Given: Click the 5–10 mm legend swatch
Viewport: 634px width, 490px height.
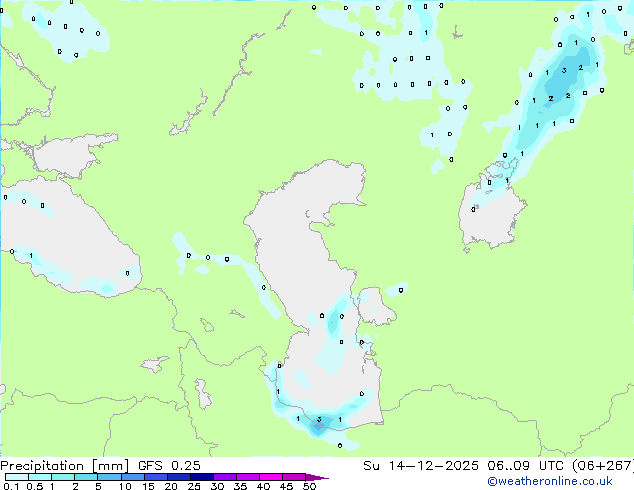Looking at the screenshot, I should pos(110,477).
